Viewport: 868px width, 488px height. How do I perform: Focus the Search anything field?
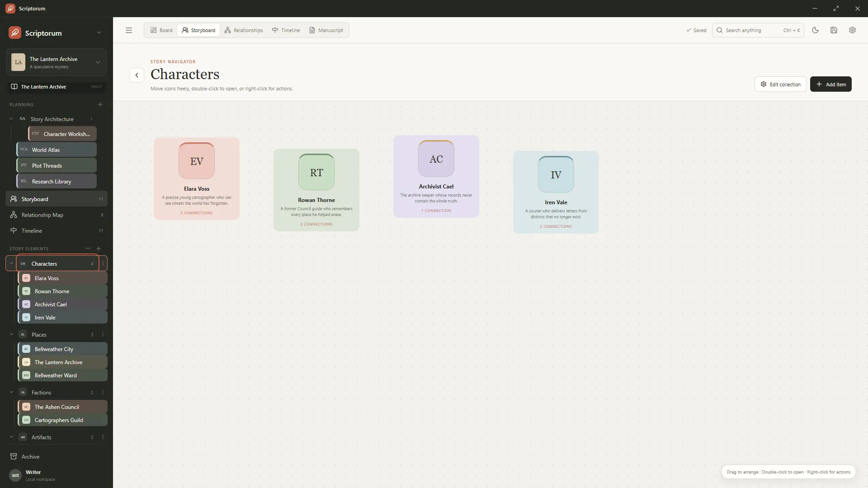coord(758,30)
